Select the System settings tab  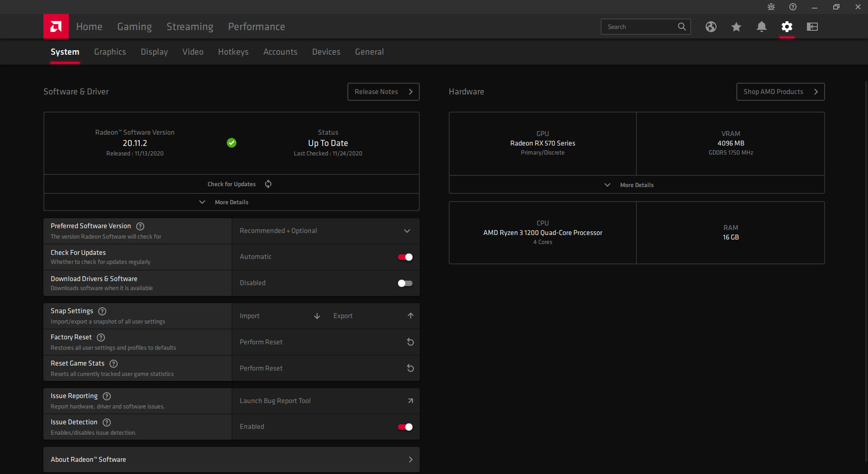pos(65,52)
